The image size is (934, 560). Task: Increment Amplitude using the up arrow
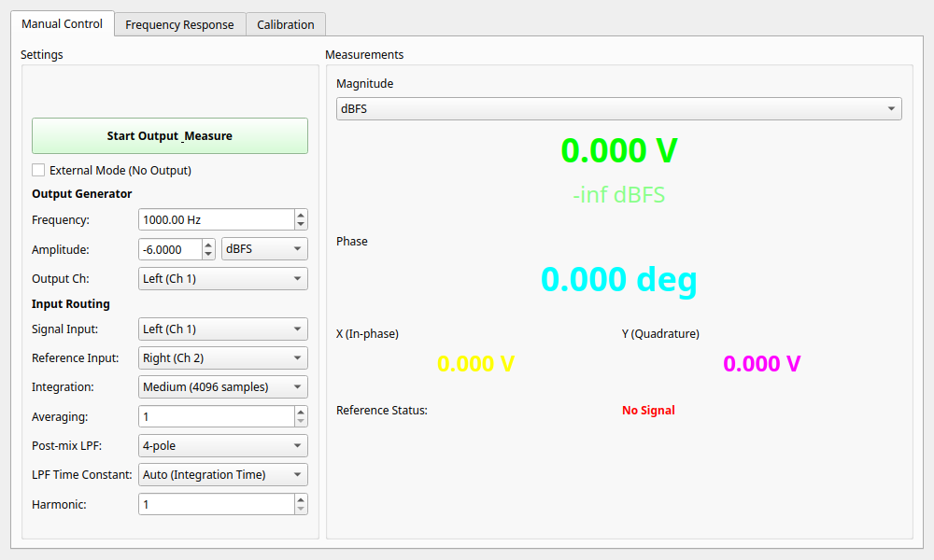[208, 245]
